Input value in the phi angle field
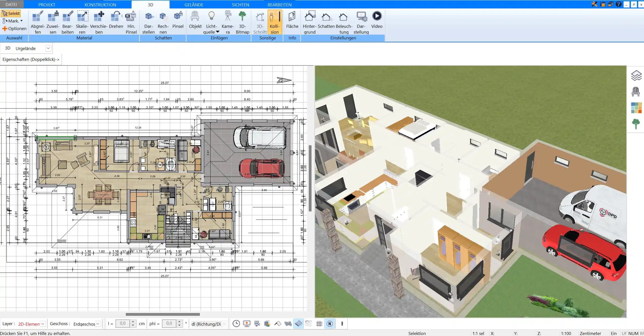The width and height of the screenshot is (644, 336). coord(169,323)
